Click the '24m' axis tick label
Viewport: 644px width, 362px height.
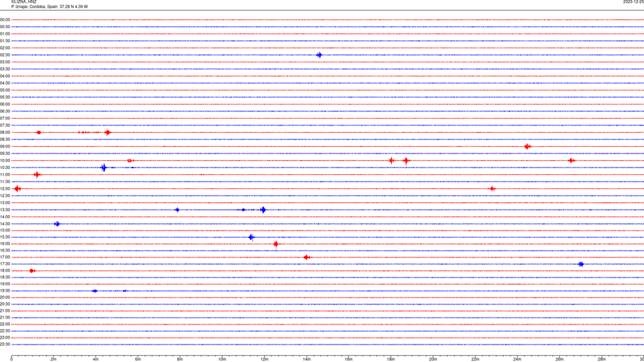(x=517, y=359)
